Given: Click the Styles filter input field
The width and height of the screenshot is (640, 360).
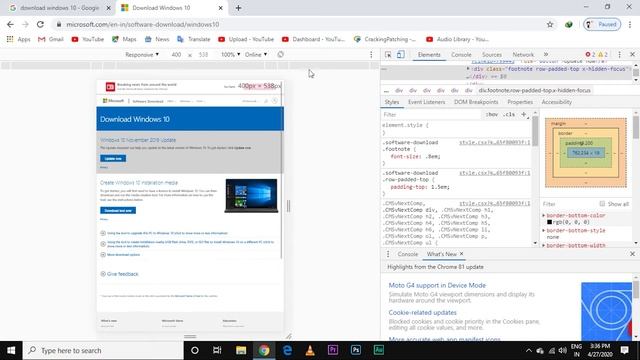Looking at the screenshot, I should point(432,115).
